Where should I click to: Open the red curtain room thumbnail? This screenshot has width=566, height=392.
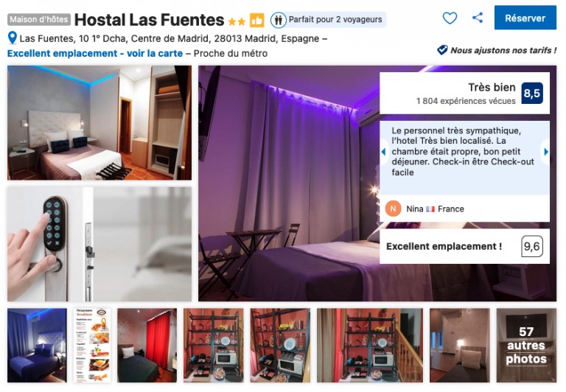[147, 346]
